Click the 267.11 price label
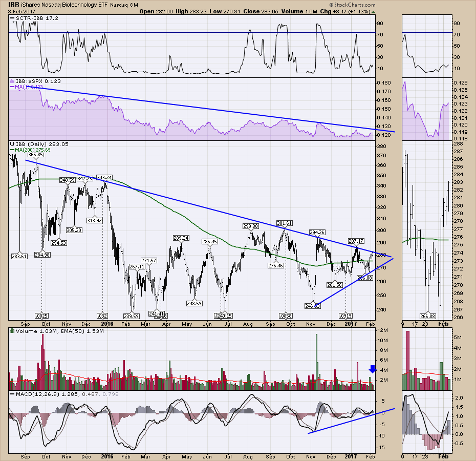The width and height of the screenshot is (476, 461). [137, 266]
